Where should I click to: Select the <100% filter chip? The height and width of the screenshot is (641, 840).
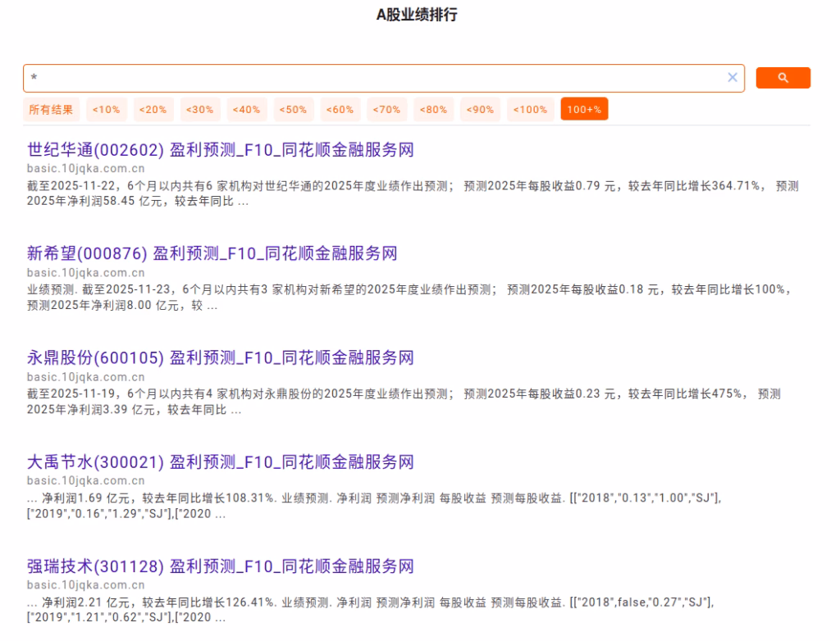tap(531, 109)
